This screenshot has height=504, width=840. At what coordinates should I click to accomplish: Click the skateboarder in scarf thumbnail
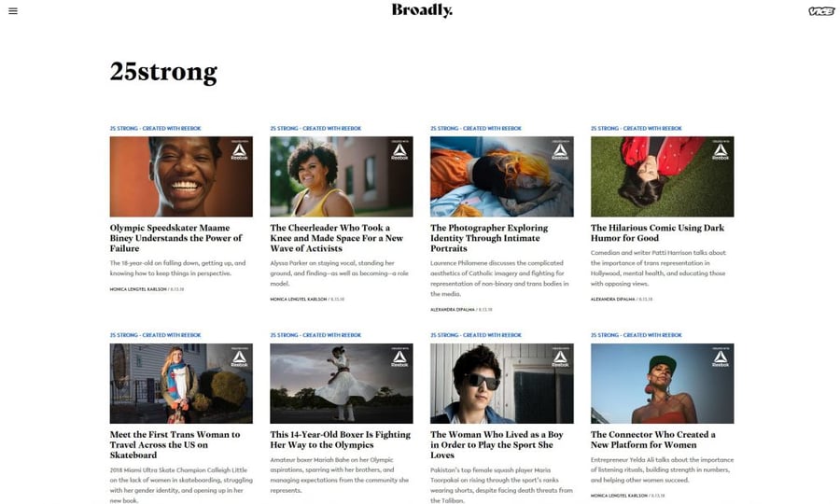tap(181, 384)
